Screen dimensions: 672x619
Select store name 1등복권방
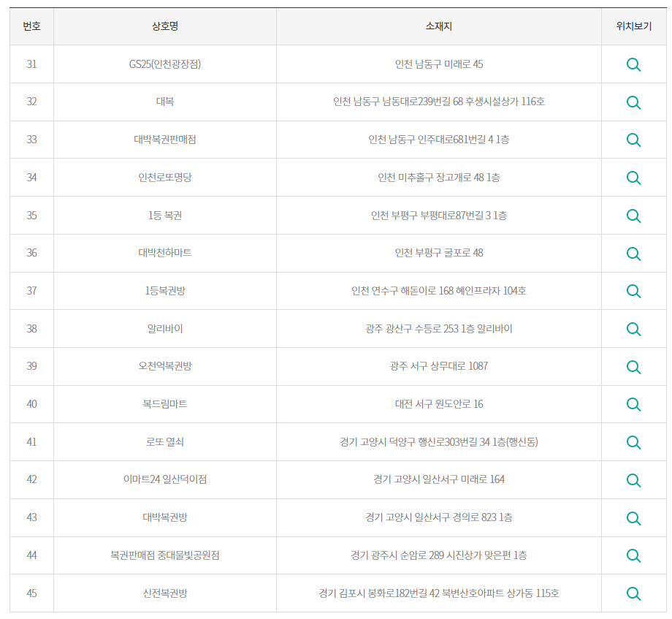coord(165,291)
